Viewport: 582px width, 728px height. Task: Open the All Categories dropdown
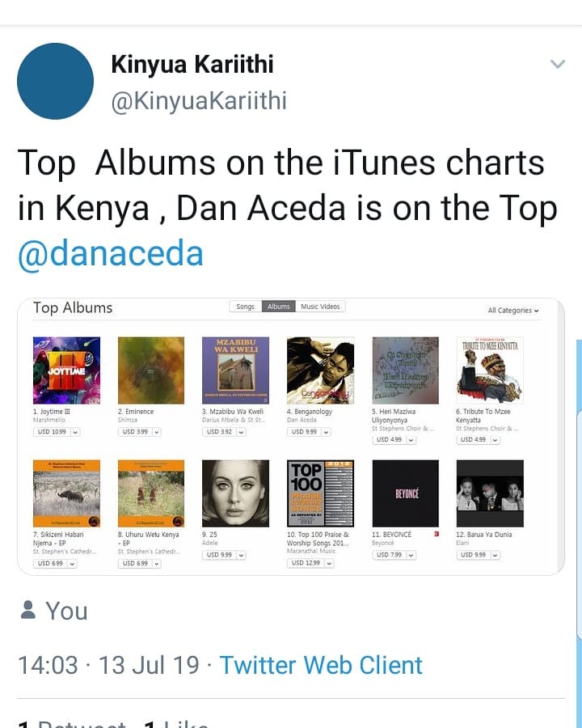[x=513, y=311]
